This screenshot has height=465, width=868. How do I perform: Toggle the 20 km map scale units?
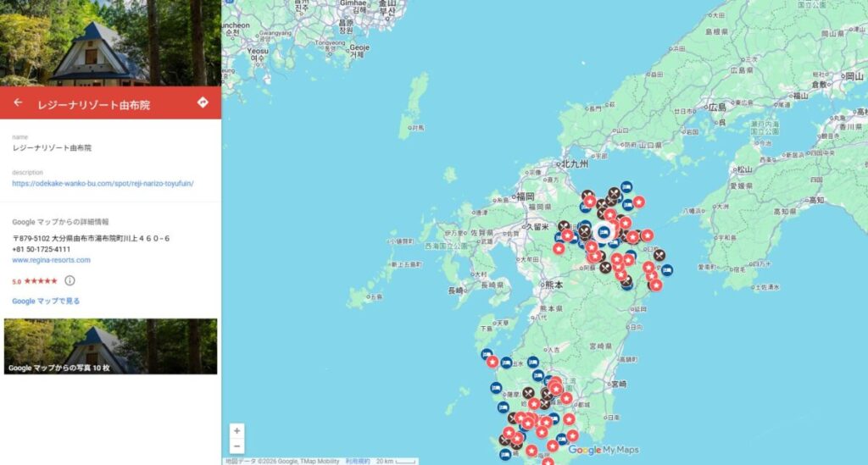click(400, 461)
